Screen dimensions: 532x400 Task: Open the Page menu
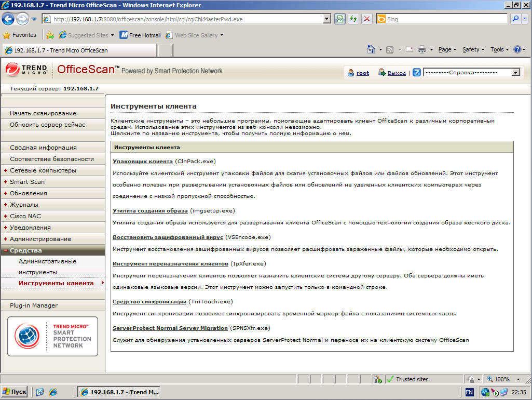[447, 49]
